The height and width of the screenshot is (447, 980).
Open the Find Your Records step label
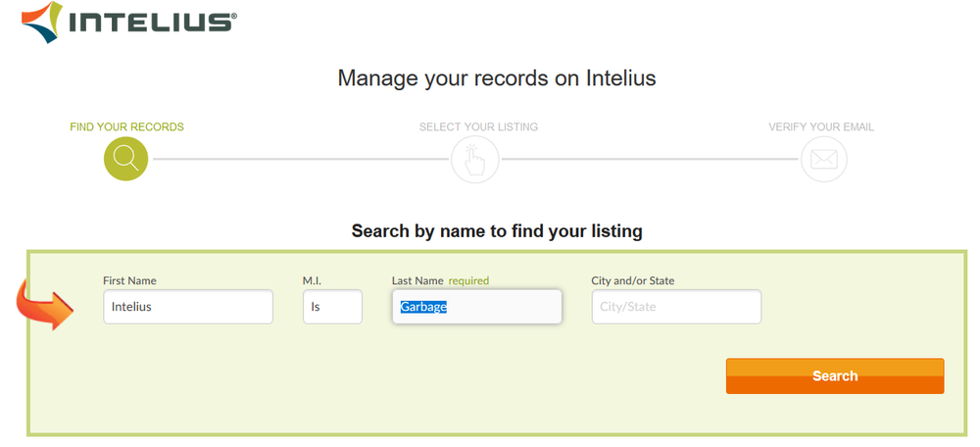[126, 126]
